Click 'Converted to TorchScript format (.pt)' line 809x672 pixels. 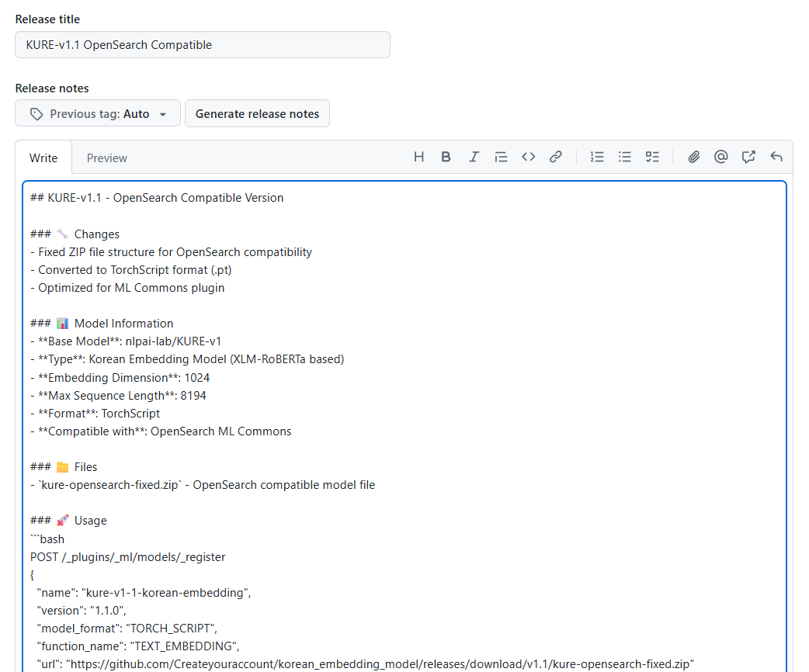pyautogui.click(x=131, y=270)
